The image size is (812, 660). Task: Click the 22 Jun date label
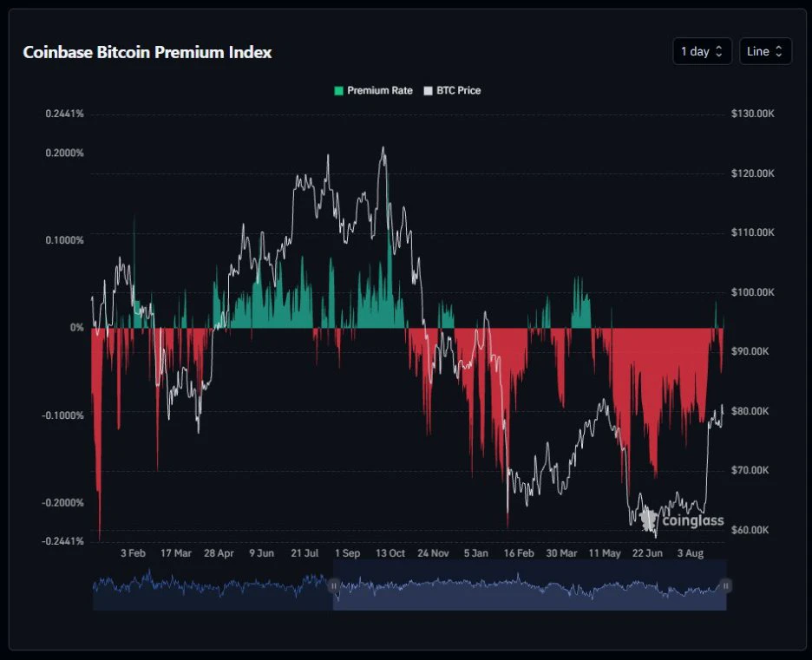point(647,553)
